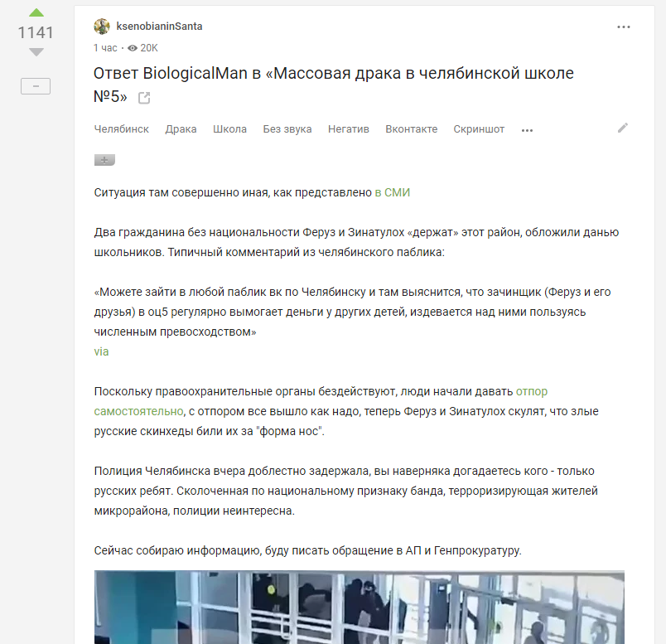
Task: Open post in new tab icon
Action: 144,98
